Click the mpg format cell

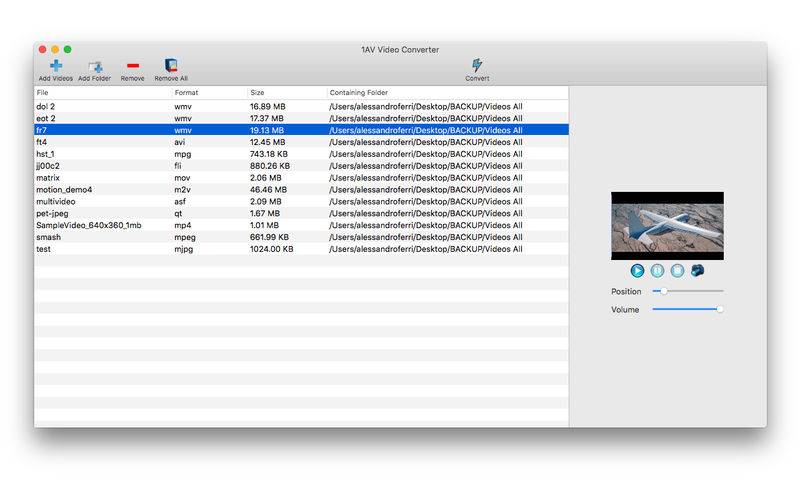(x=183, y=154)
